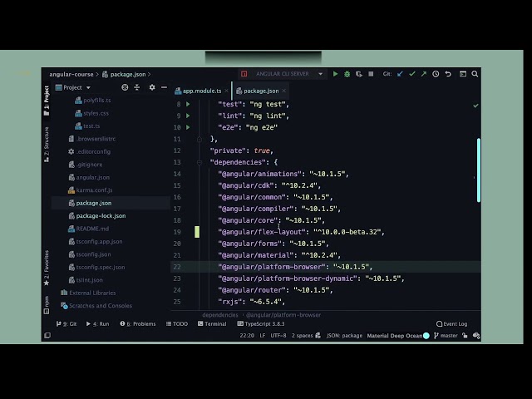Click the Material theme color indicator dot

click(x=426, y=336)
